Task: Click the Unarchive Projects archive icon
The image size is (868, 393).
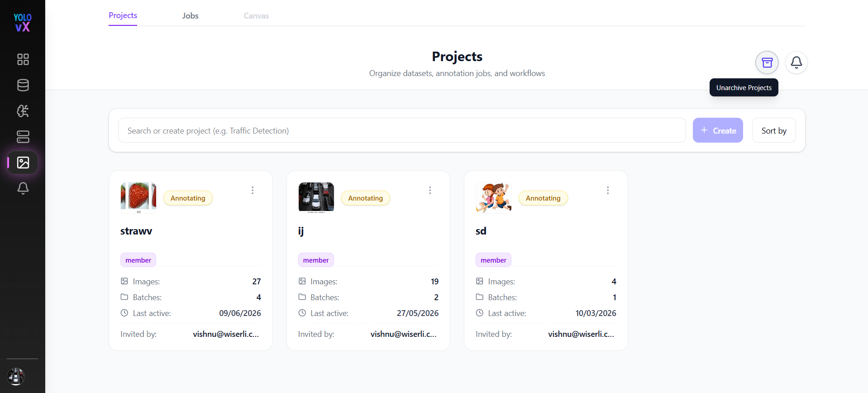Action: pos(767,62)
